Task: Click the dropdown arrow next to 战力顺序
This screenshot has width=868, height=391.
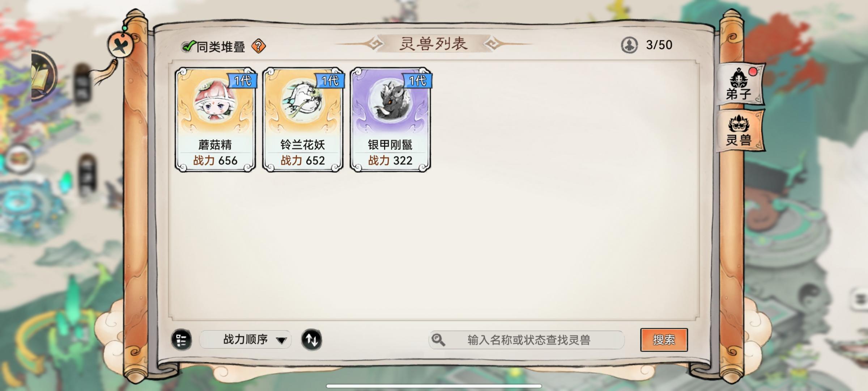Action: tap(281, 340)
